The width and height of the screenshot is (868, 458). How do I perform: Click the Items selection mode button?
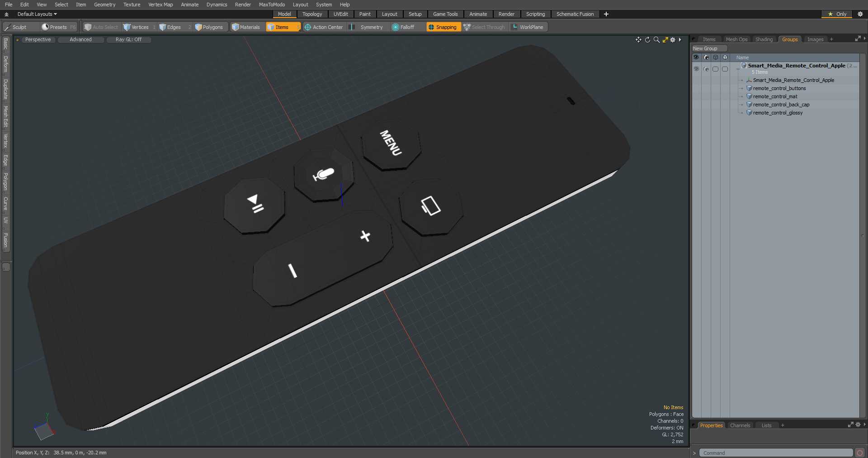click(x=283, y=27)
